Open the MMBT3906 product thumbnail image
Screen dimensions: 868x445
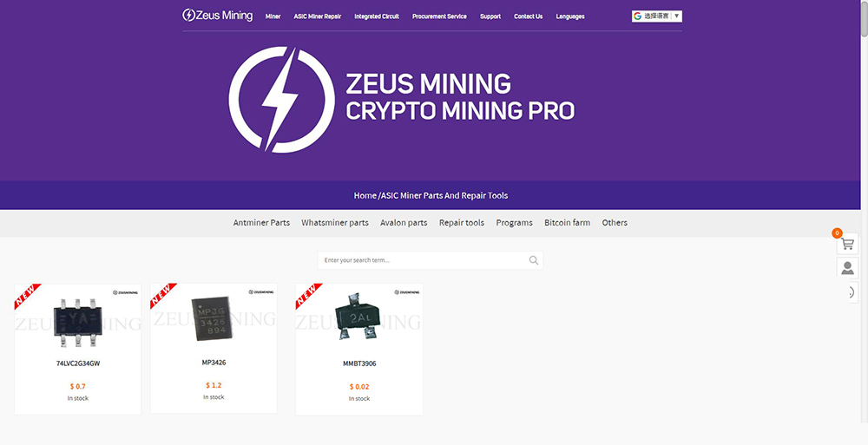click(359, 317)
